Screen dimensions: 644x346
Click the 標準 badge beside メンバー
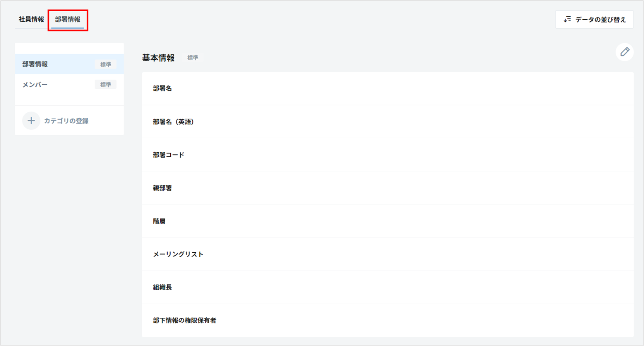point(105,84)
